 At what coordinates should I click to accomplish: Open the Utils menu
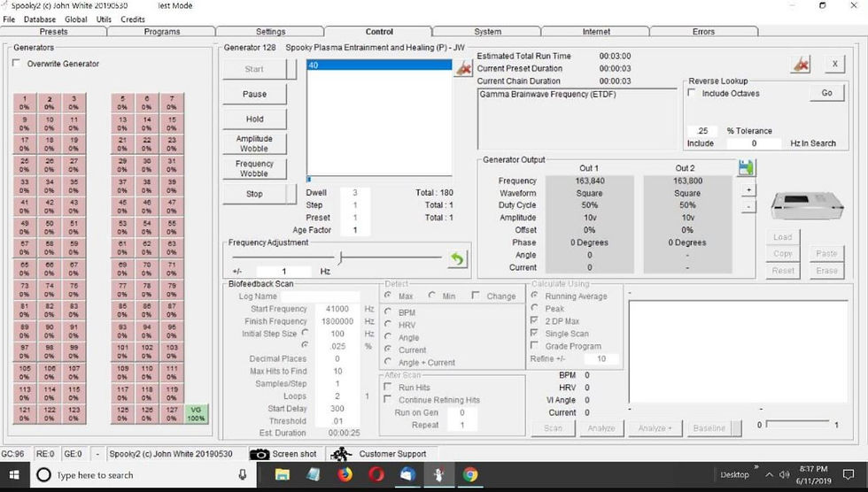104,19
